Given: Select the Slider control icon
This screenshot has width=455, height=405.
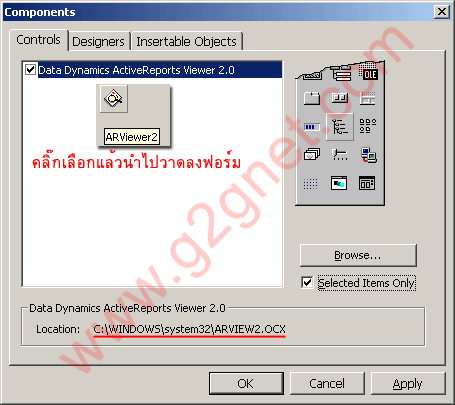Looking at the screenshot, I should pyautogui.click(x=340, y=155).
